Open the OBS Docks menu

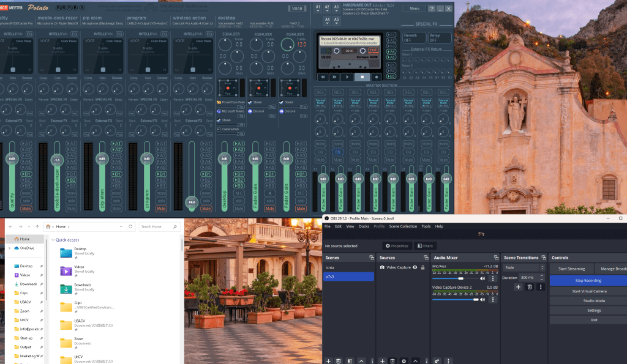[x=364, y=226]
